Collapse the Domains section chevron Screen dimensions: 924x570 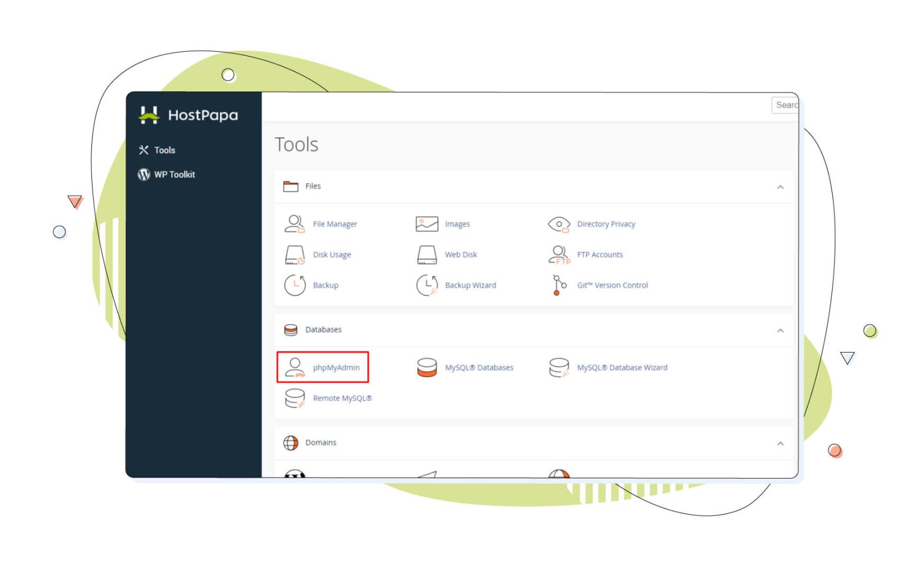click(x=780, y=444)
